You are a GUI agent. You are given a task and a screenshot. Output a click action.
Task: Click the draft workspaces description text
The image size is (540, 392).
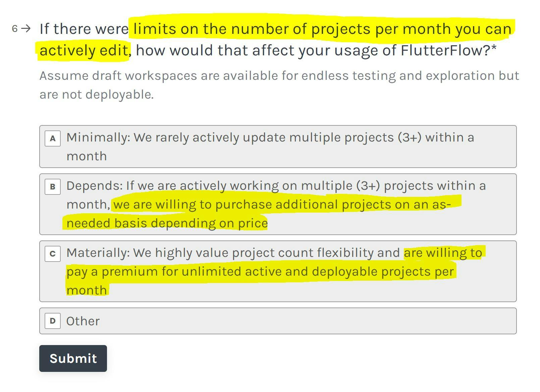(279, 76)
